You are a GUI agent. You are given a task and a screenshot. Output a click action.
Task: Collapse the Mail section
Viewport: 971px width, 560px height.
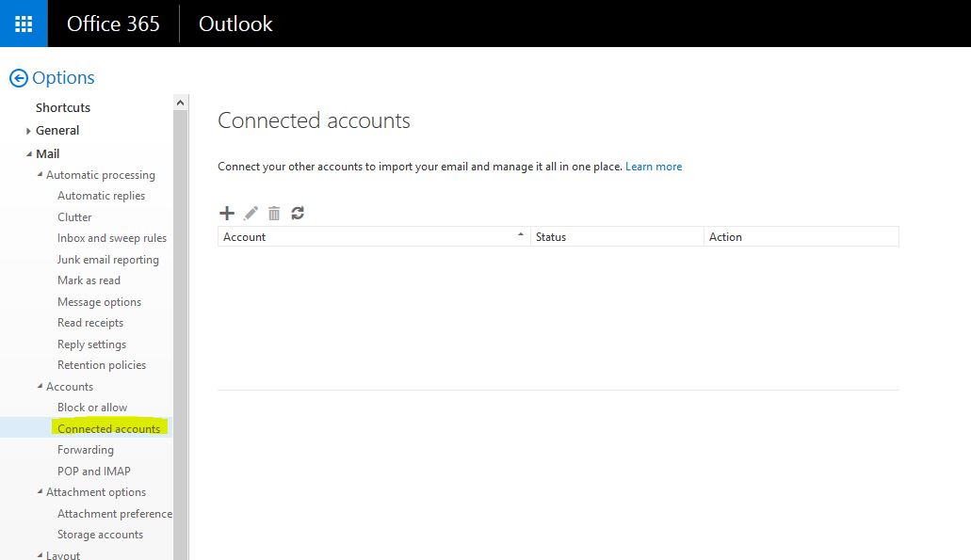(28, 154)
